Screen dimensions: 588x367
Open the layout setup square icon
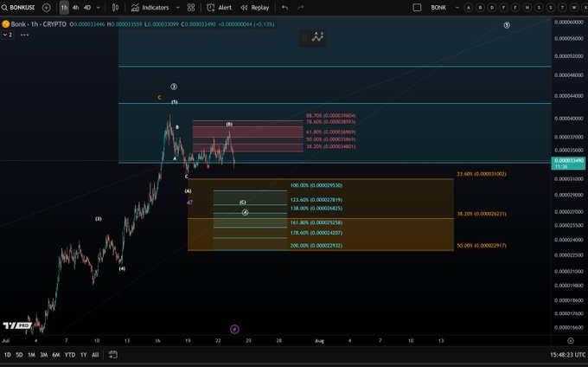coord(417,8)
